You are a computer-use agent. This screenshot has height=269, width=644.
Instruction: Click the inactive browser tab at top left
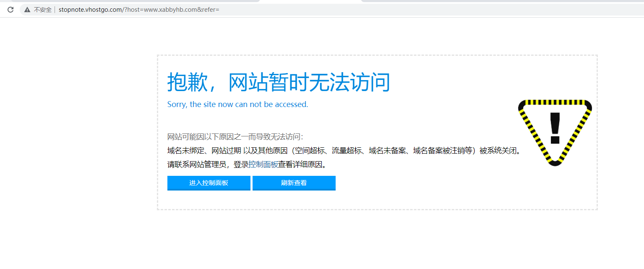[134, 1]
